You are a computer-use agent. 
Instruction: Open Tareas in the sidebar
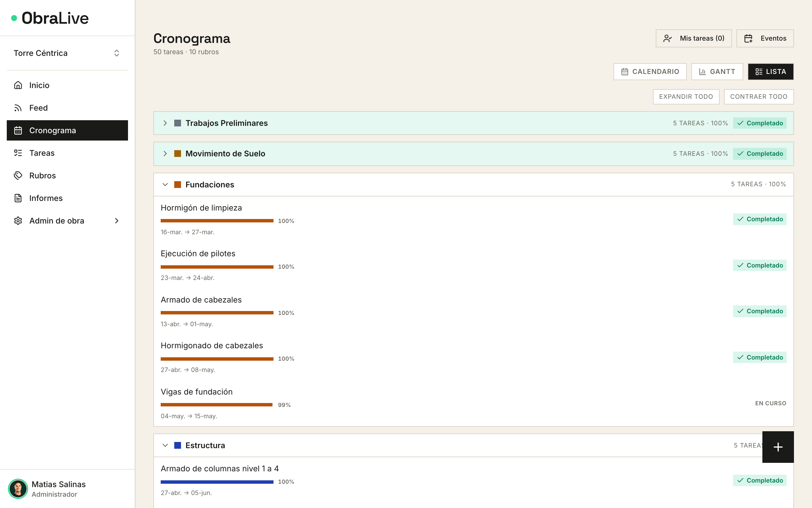[67, 153]
